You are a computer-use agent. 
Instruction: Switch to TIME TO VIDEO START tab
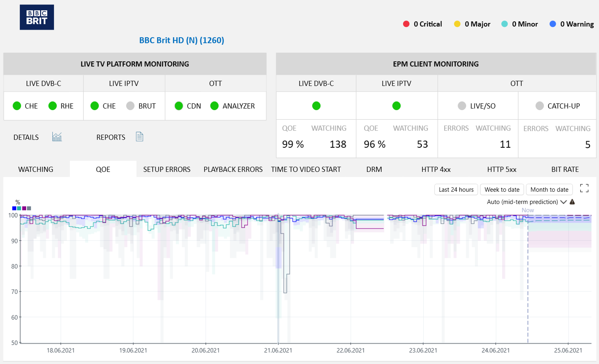[306, 169]
